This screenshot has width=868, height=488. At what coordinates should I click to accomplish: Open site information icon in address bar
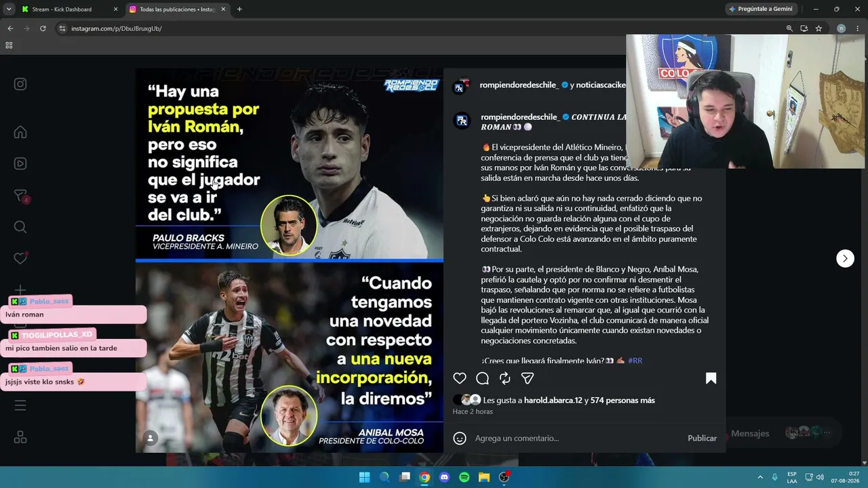pyautogui.click(x=62, y=28)
